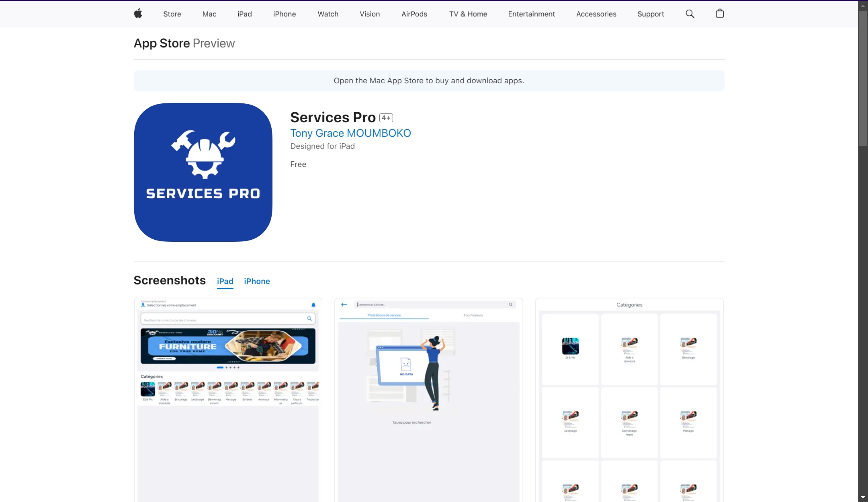
Task: Open the furniture banner home screenshot
Action: tap(228, 400)
